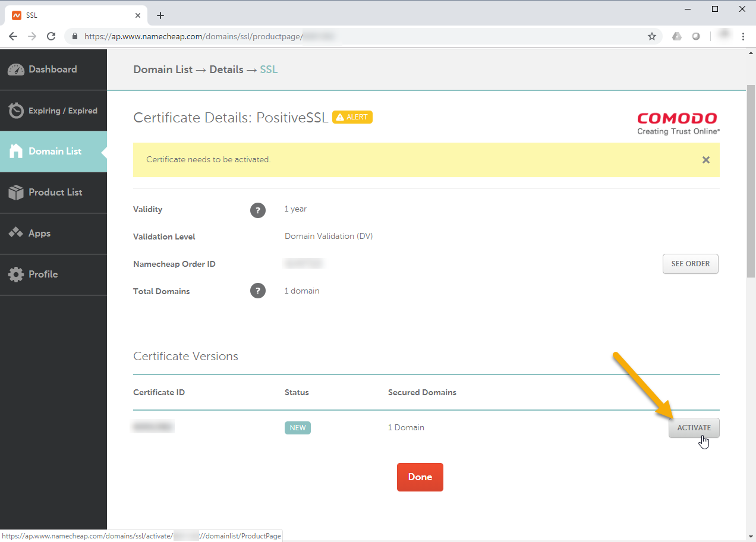Click the Profile gear icon
The image size is (756, 542).
16,275
